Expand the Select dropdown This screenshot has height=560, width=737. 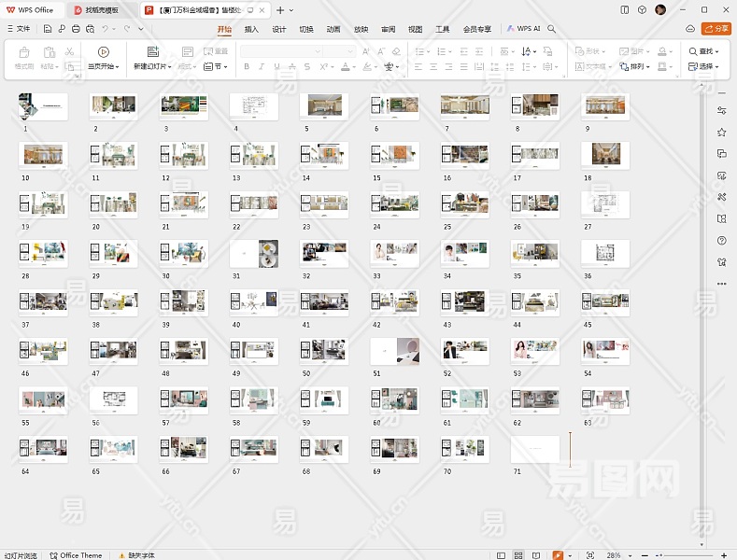(x=704, y=66)
